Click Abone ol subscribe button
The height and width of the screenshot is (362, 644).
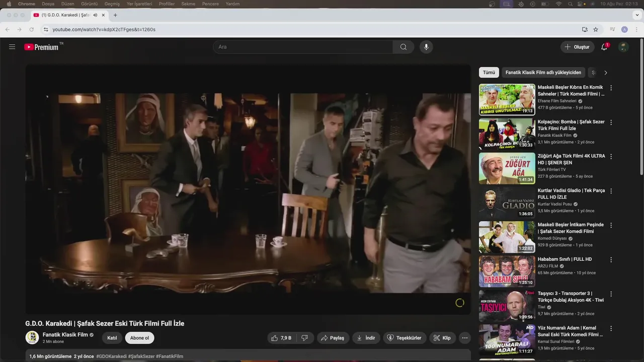139,338
